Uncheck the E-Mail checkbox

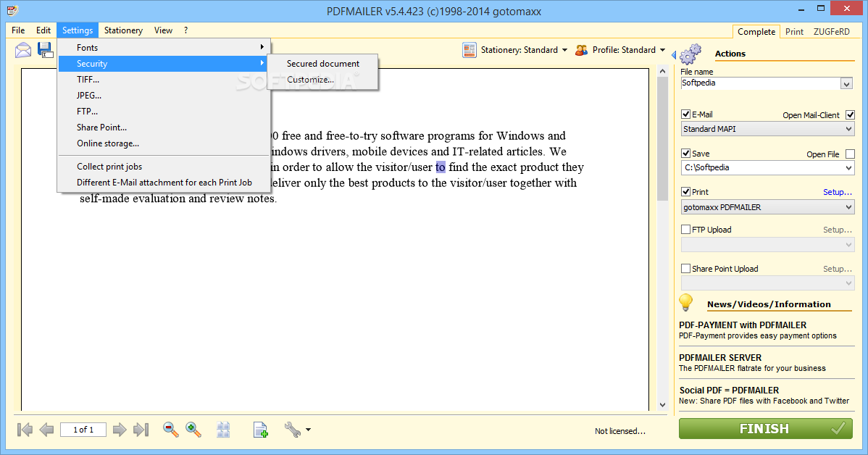pos(686,114)
